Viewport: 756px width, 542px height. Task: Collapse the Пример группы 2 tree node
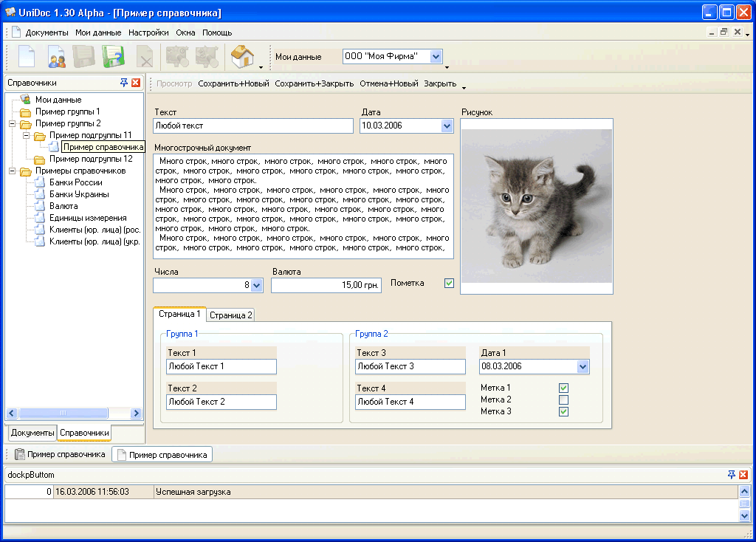point(13,123)
